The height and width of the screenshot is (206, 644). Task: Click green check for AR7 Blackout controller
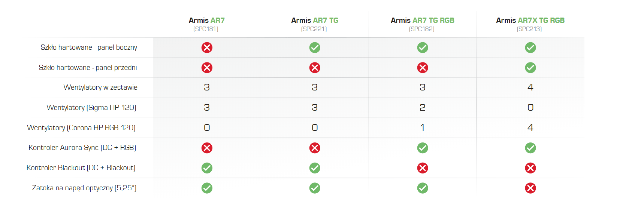point(207,168)
